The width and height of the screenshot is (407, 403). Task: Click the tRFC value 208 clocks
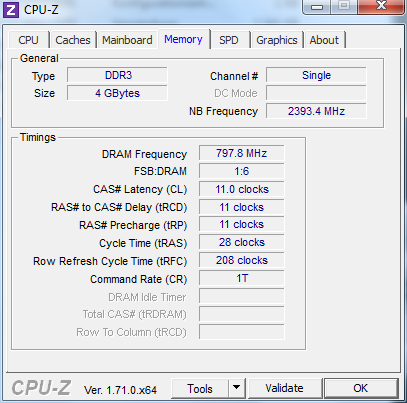(242, 260)
